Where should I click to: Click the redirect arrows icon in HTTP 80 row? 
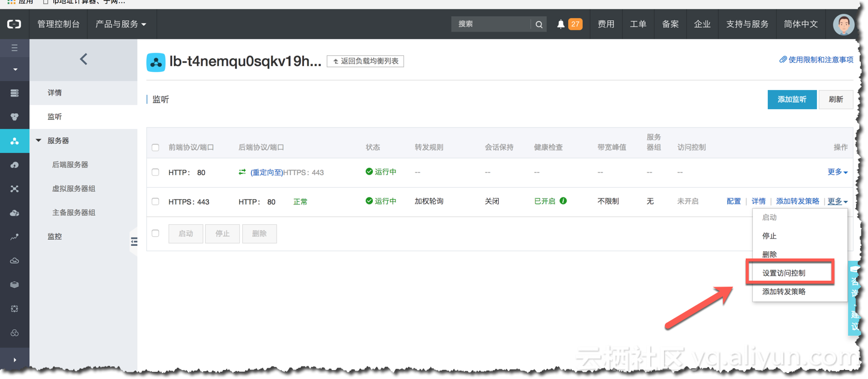coord(242,172)
